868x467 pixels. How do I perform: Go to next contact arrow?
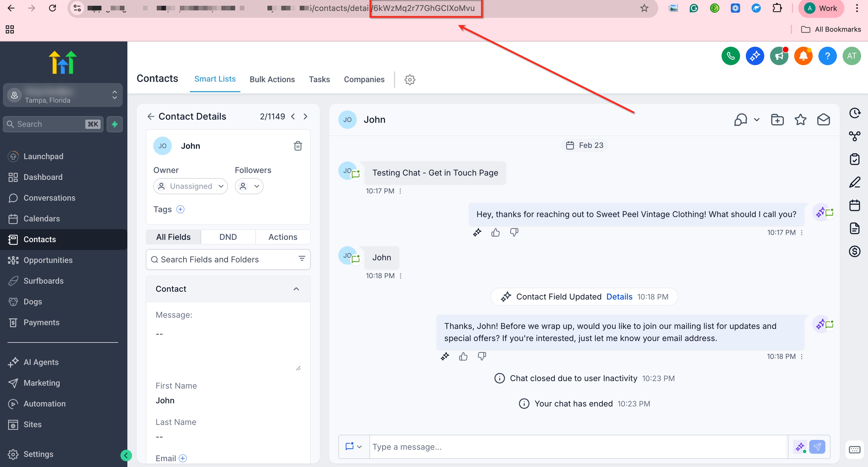tap(305, 116)
